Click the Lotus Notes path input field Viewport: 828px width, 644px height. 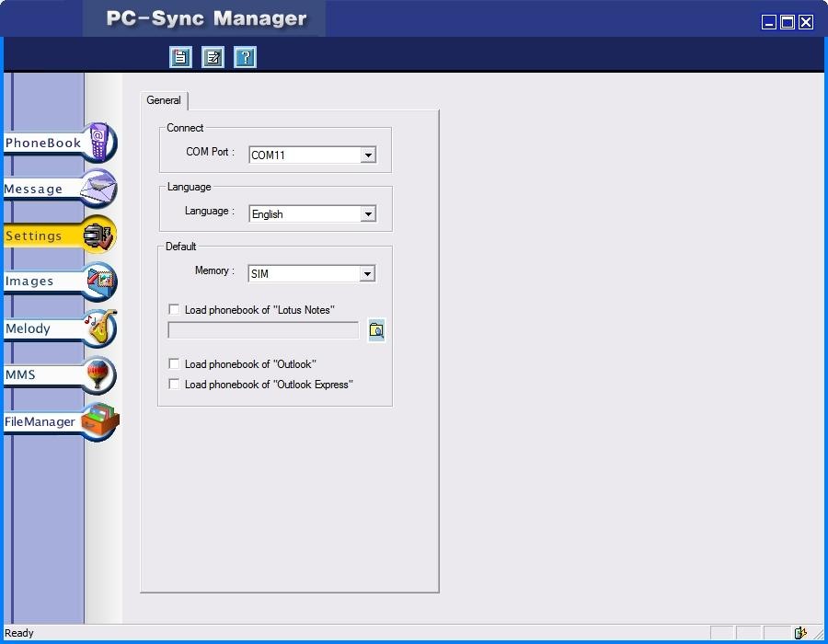tap(263, 330)
